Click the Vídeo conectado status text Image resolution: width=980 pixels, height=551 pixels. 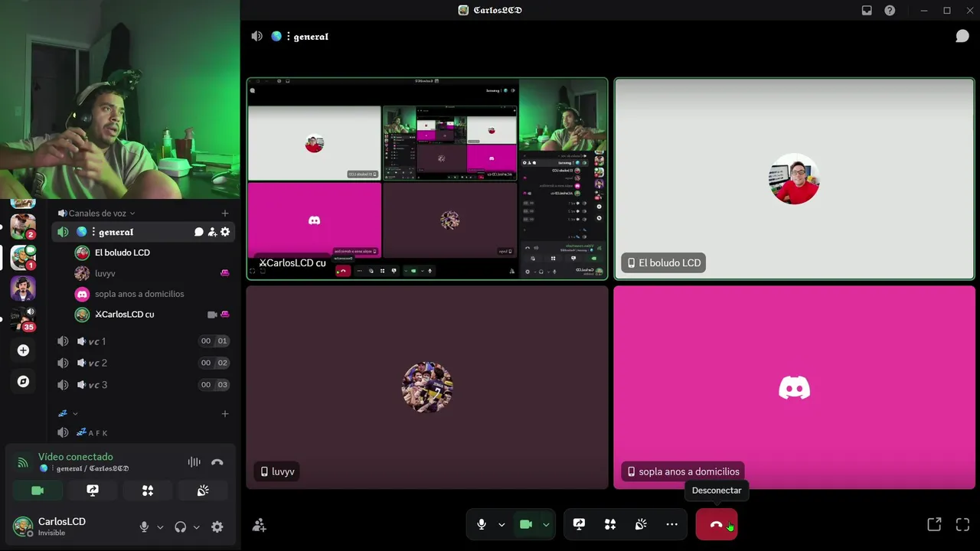coord(76,457)
